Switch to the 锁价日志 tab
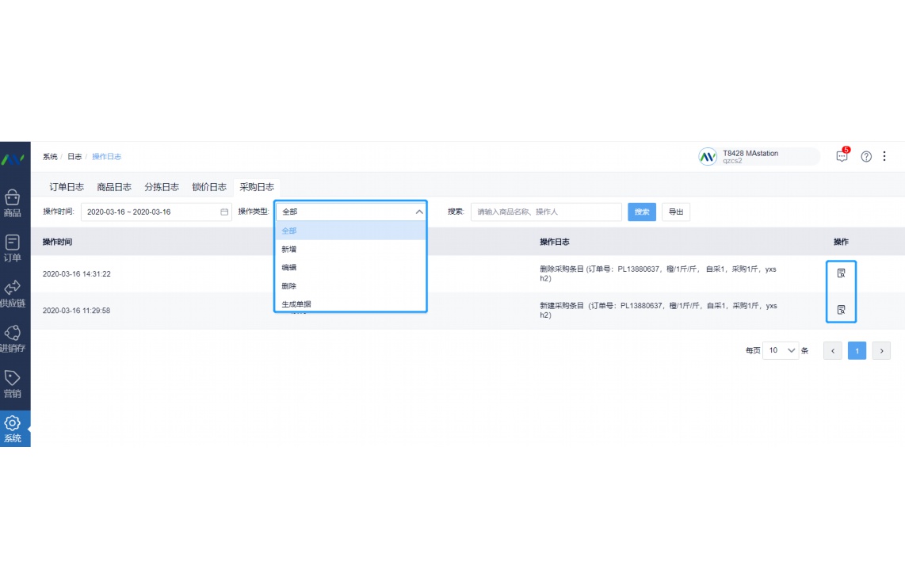Image resolution: width=905 pixels, height=588 pixels. click(x=209, y=187)
